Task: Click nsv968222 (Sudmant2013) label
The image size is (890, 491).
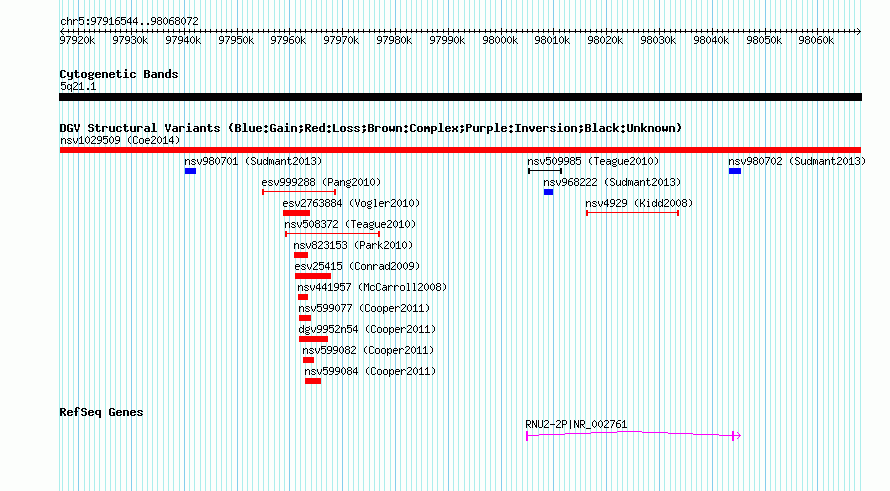Action: click(x=612, y=182)
